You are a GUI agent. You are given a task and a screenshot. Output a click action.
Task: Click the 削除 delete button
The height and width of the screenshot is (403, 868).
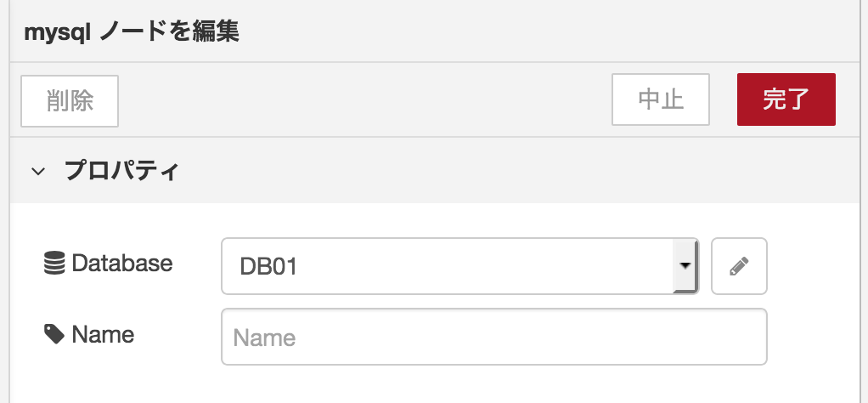pos(70,101)
